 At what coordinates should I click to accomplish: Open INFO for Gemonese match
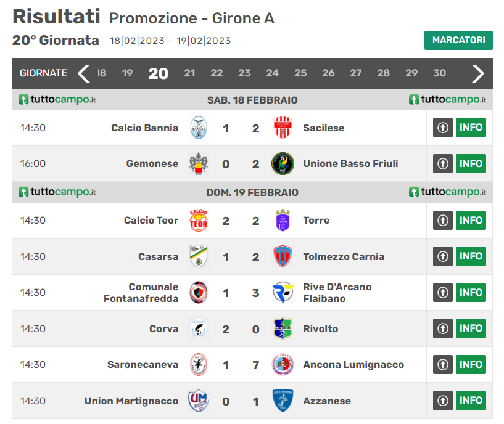click(471, 164)
